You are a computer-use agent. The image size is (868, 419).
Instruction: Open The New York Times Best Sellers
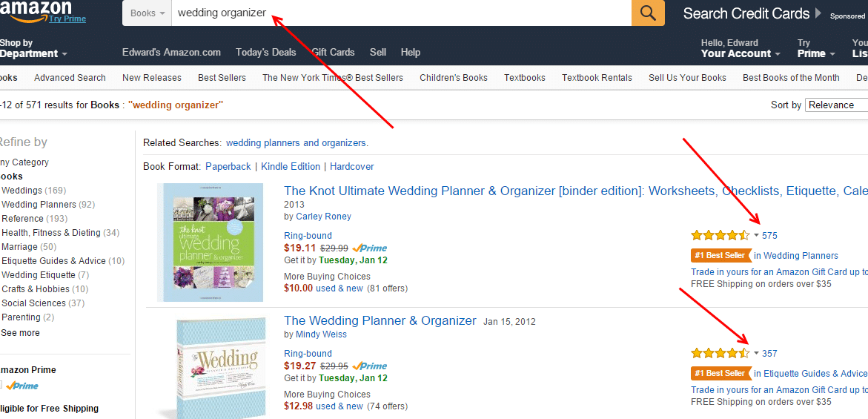pos(333,78)
